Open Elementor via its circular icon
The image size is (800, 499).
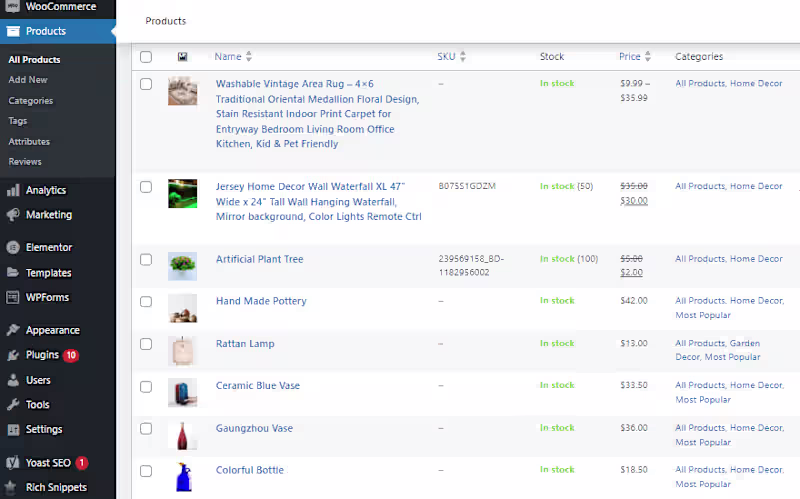coord(13,247)
